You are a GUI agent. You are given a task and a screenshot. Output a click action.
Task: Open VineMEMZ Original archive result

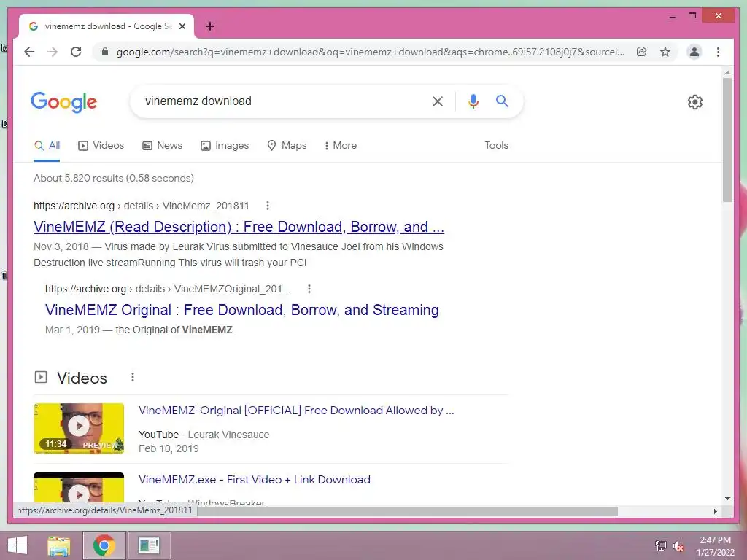pos(242,309)
